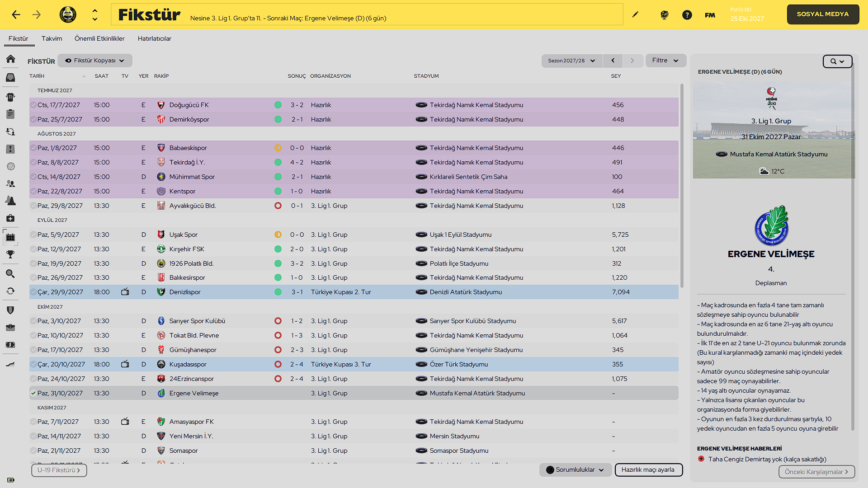Click the back arrow navigation icon
Screen dimensions: 868x488
(x=16, y=15)
